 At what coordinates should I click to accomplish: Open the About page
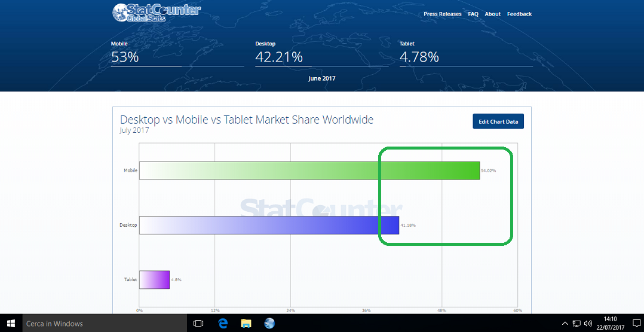point(492,14)
